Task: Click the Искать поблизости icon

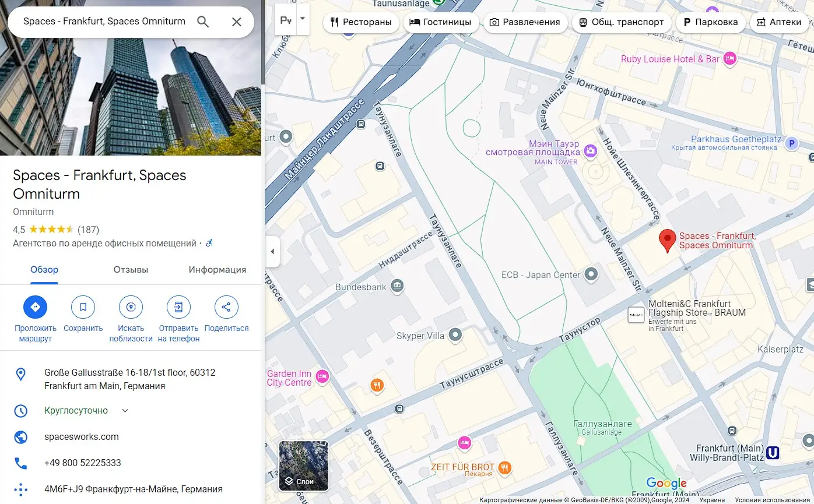Action: click(131, 307)
